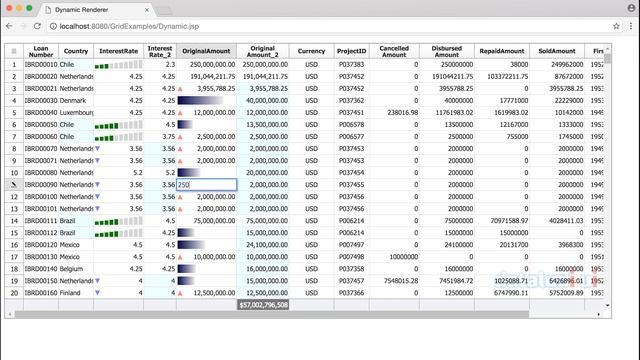Click the red up triangle in row 3
The width and height of the screenshot is (640, 360).
180,89
